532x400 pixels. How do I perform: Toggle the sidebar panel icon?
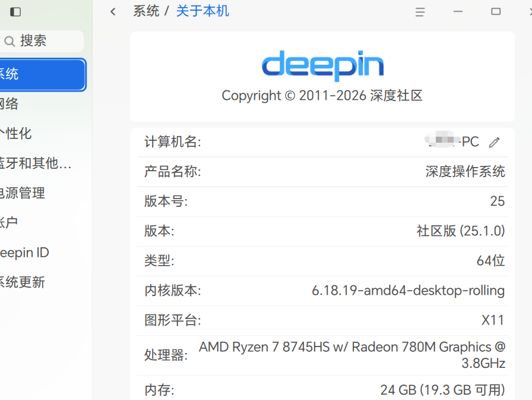coord(15,12)
